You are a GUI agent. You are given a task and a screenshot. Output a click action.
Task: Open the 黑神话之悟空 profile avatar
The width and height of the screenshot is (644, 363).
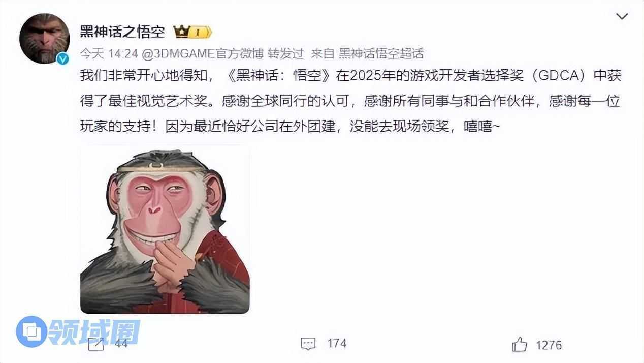[x=44, y=39]
